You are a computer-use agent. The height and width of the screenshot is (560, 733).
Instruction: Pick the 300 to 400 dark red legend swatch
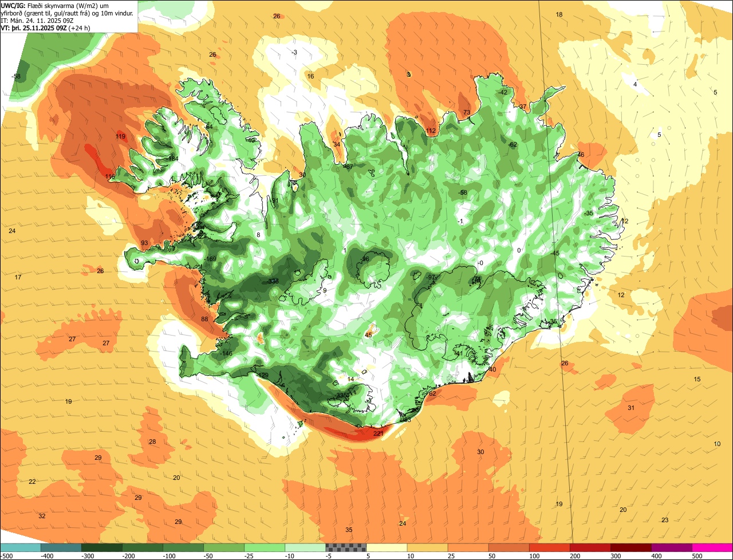[x=630, y=547]
